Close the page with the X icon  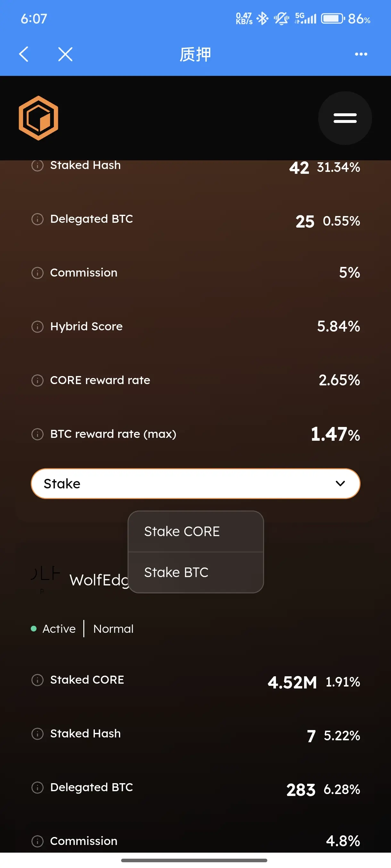[65, 54]
